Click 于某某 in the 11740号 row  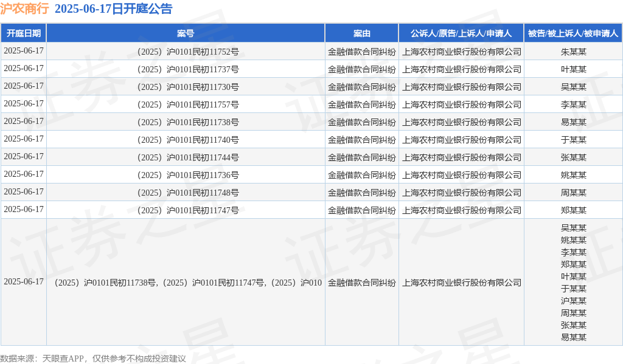pos(573,140)
